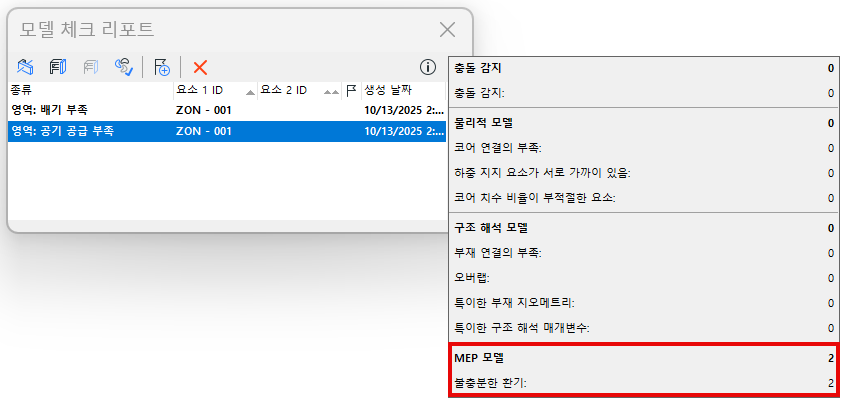This screenshot has width=844, height=404.
Task: Click the count 2 next to 불충분한 환기
Action: point(831,383)
